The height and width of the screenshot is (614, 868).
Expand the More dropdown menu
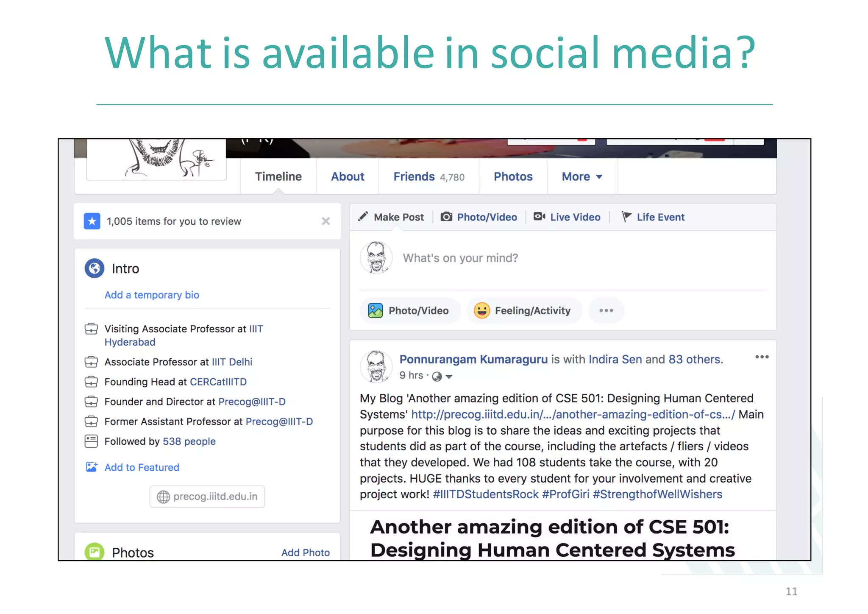(x=582, y=176)
